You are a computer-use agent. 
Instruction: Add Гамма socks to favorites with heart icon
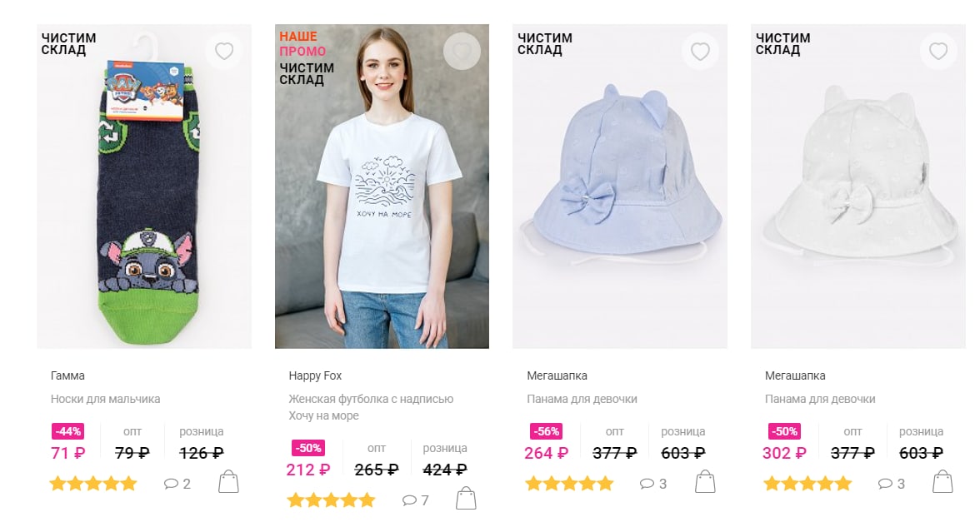[x=223, y=51]
